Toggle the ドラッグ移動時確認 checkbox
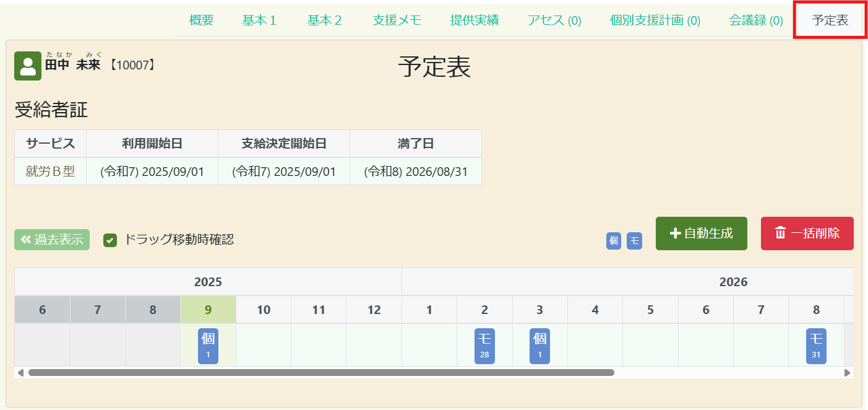Image resolution: width=868 pixels, height=410 pixels. point(110,240)
